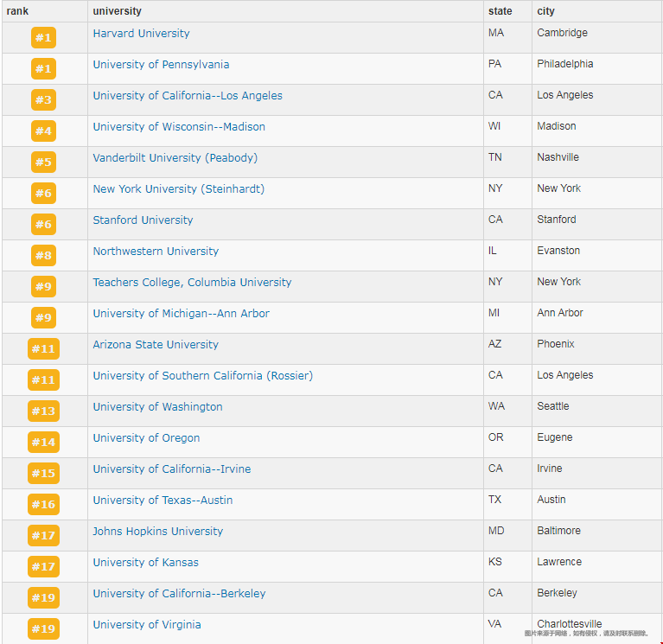The width and height of the screenshot is (663, 644).
Task: Click the #3 rank badge
Action: [x=43, y=99]
